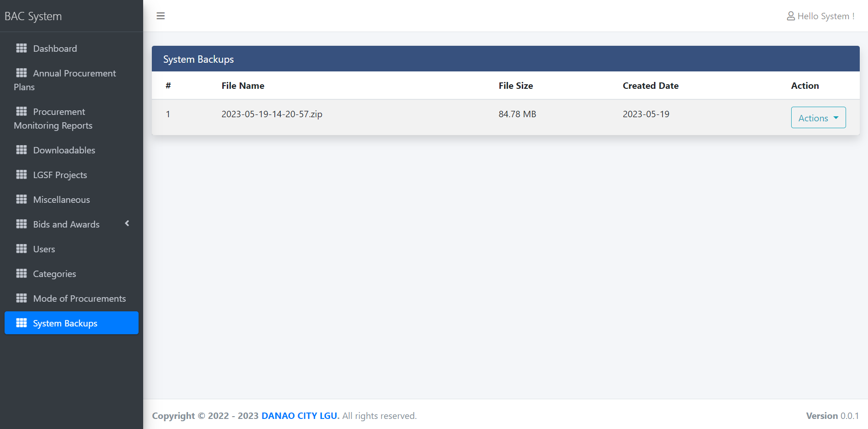Image resolution: width=868 pixels, height=429 pixels.
Task: Go to Annual Procurement Plans
Action: click(x=71, y=80)
